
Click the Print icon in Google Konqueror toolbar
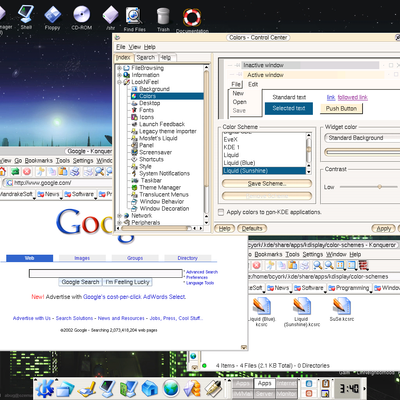click(x=75, y=172)
